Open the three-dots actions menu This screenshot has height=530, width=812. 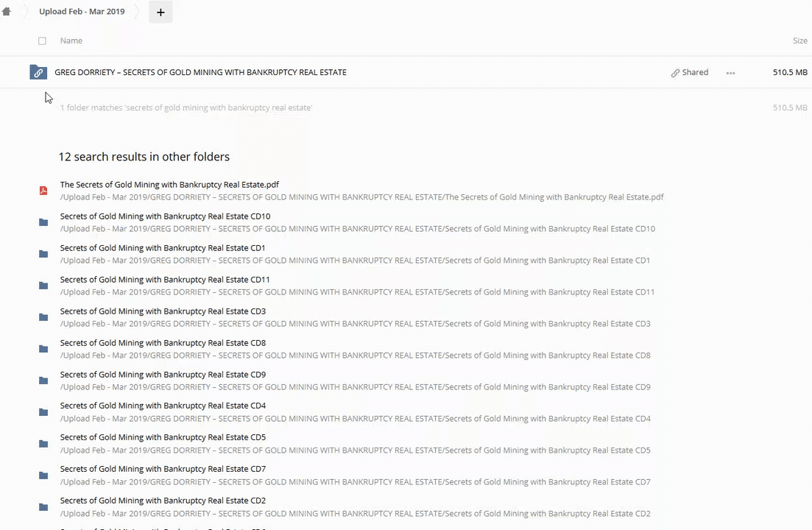730,73
